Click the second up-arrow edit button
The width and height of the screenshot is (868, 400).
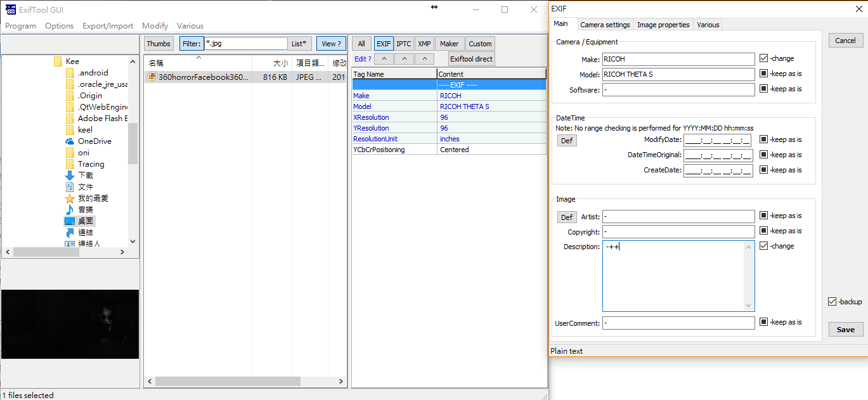(x=404, y=59)
